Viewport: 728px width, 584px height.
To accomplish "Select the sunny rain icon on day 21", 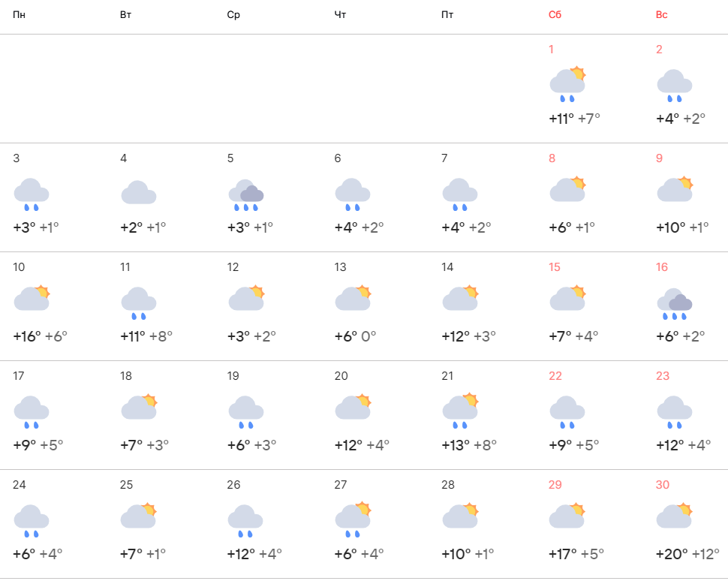I will click(x=461, y=411).
